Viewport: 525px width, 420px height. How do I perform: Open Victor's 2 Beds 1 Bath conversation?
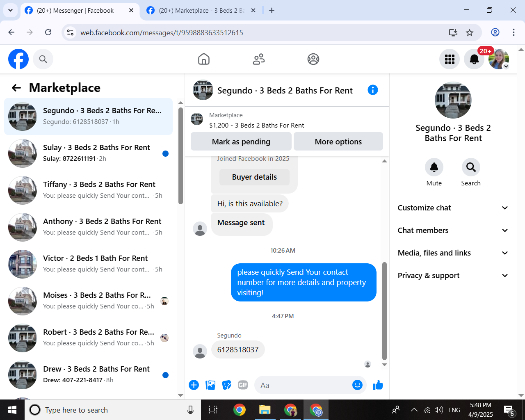point(88,264)
